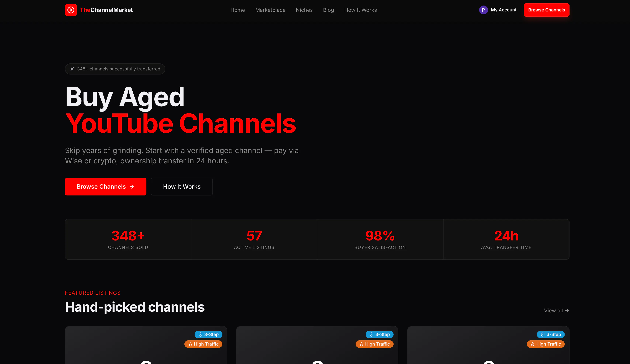This screenshot has height=364, width=630.
Task: Click the 57 Active Listings stat
Action: pos(254,239)
